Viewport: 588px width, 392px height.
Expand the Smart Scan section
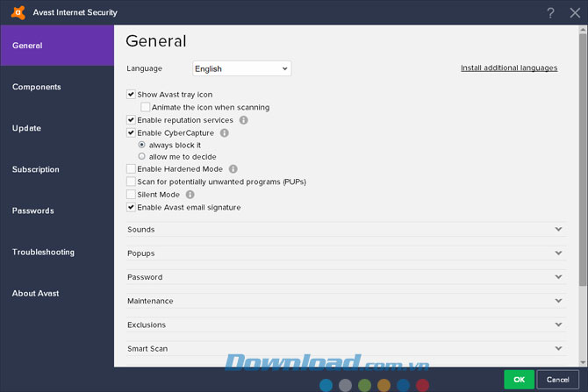coord(346,348)
